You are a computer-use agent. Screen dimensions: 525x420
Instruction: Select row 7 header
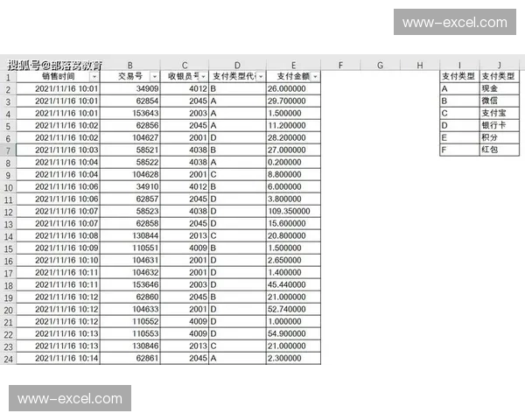coord(8,150)
